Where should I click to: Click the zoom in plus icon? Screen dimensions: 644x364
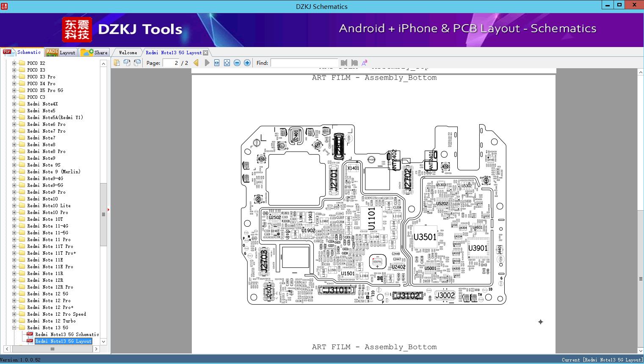(x=247, y=63)
